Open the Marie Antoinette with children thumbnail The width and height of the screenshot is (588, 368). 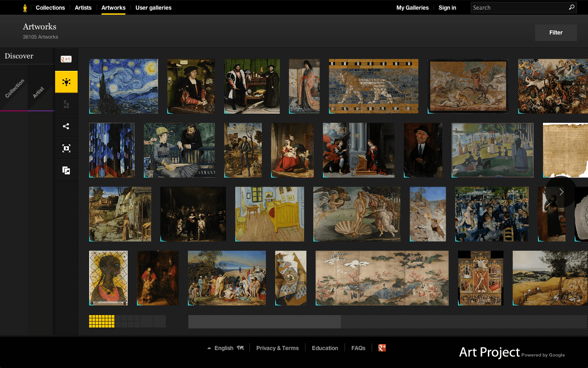pyautogui.click(x=293, y=150)
